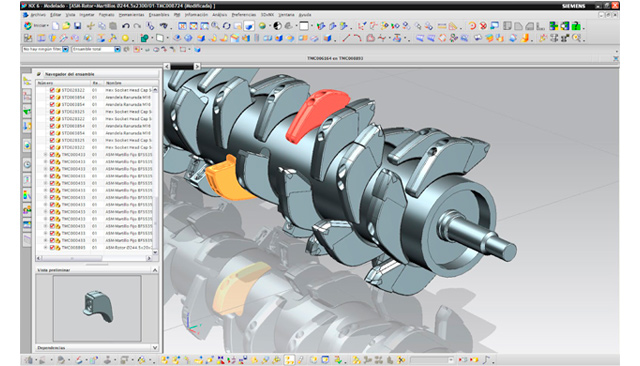Click the black-and-white circle analysis icon
Viewport: 640px width, 366px height.
[x=278, y=26]
